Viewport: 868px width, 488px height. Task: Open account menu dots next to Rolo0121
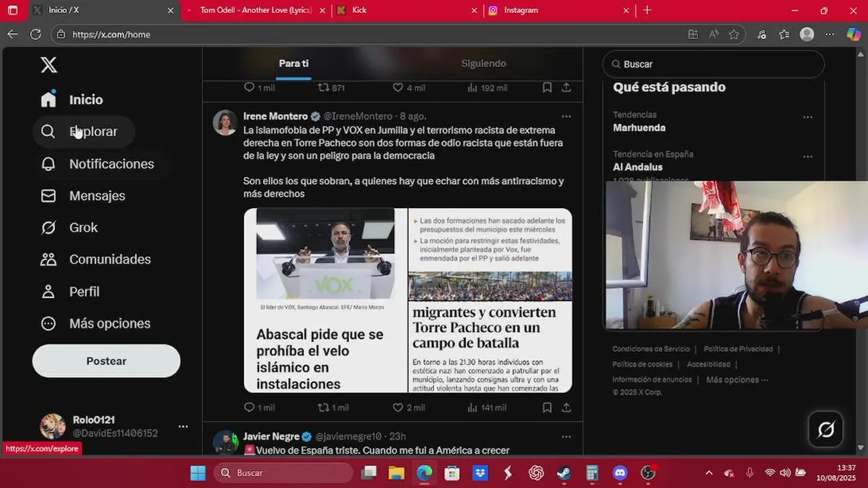[183, 426]
